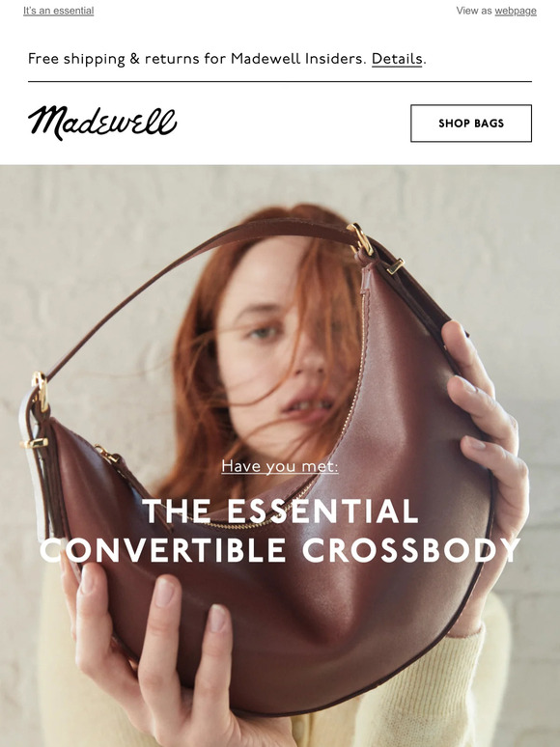Click the "THE ESSENTIAL" headline line
560x747 pixels.
coord(280,512)
